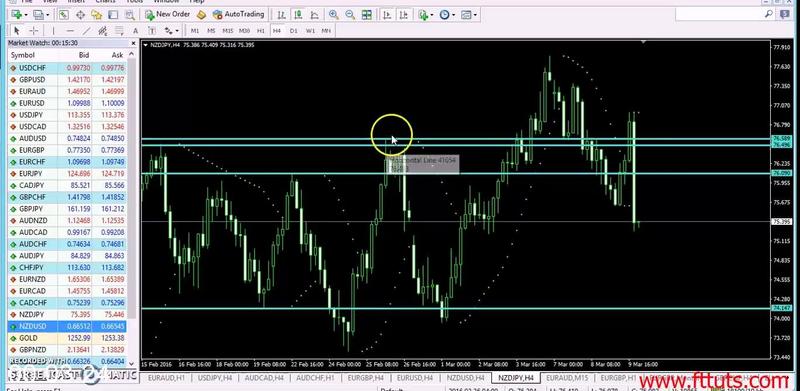Select the text A tool

pyautogui.click(x=135, y=31)
